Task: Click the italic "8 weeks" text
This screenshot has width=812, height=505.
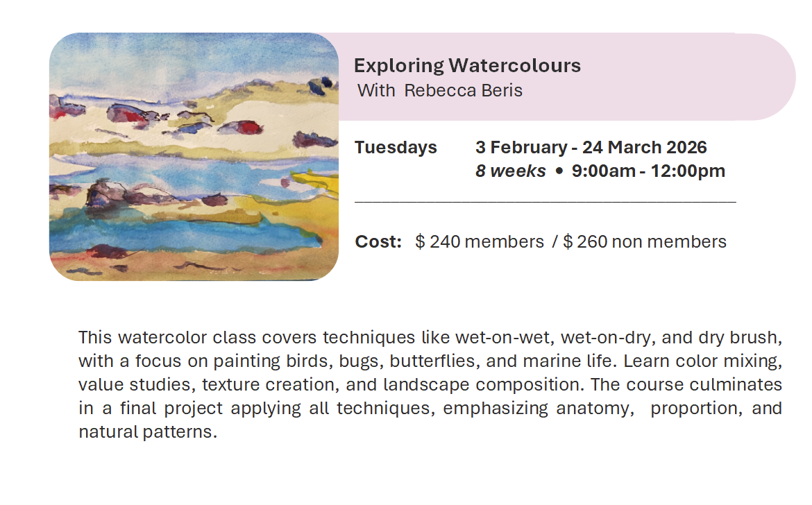Action: (510, 171)
